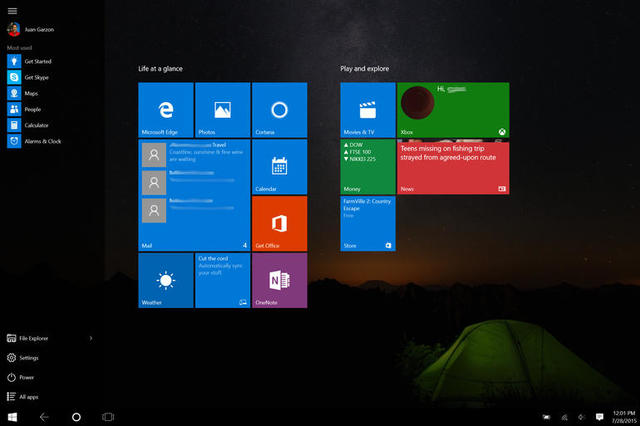Open the Cut the cord tile

(222, 280)
